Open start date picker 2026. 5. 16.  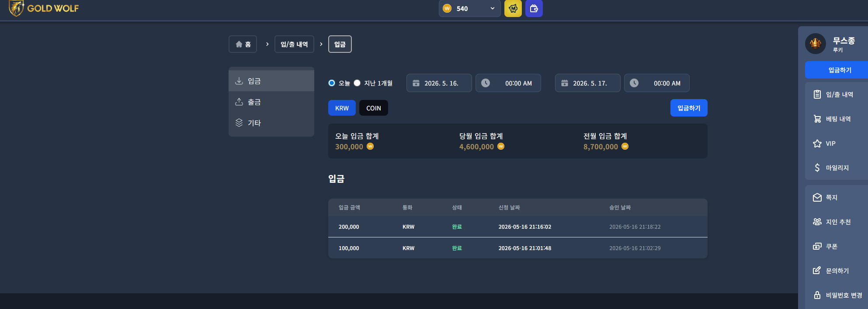coord(439,83)
